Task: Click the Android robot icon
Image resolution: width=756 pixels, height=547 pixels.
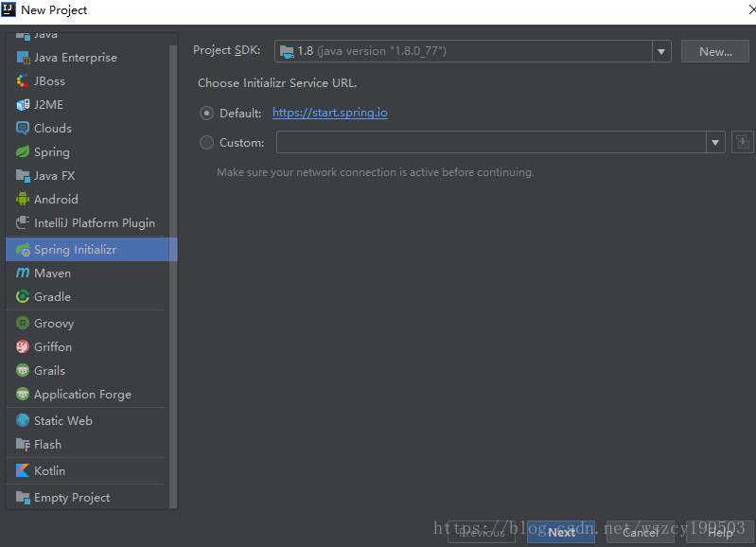Action: pos(23,199)
